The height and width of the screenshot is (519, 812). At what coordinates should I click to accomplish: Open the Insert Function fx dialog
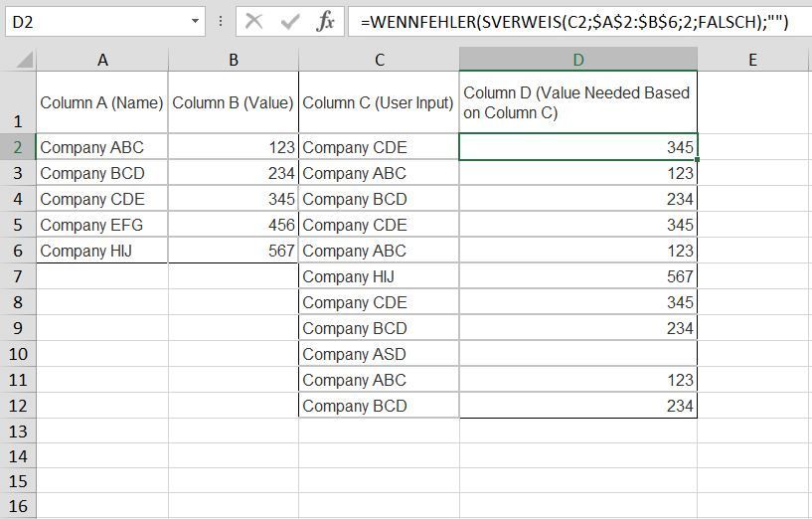coord(325,22)
